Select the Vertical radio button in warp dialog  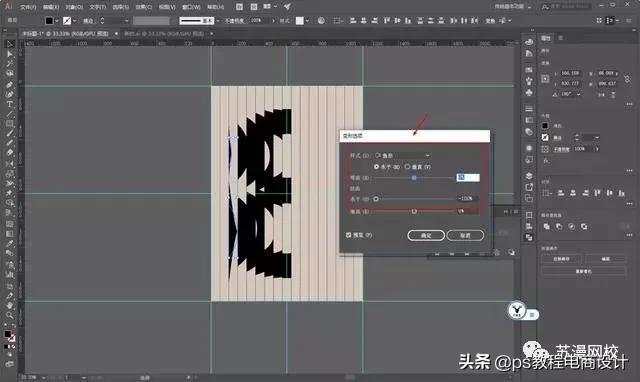click(407, 167)
